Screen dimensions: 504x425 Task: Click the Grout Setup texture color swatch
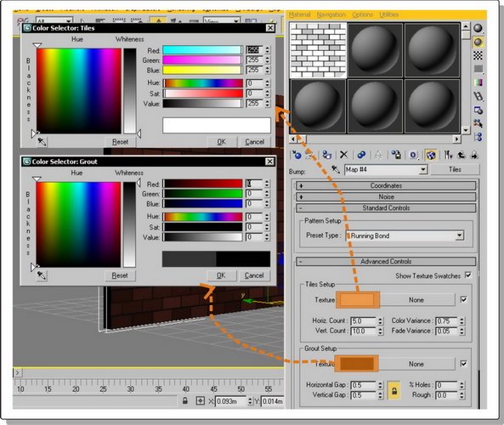coord(357,364)
